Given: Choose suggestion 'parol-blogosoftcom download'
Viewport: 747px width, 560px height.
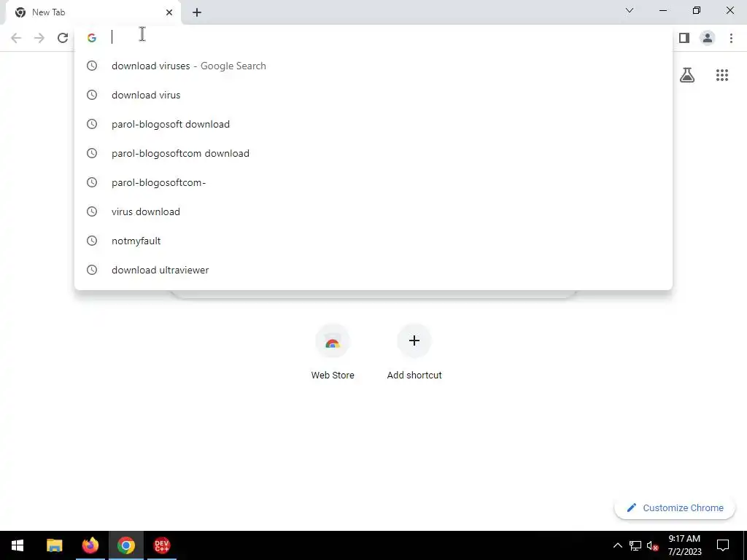Looking at the screenshot, I should coord(373,153).
